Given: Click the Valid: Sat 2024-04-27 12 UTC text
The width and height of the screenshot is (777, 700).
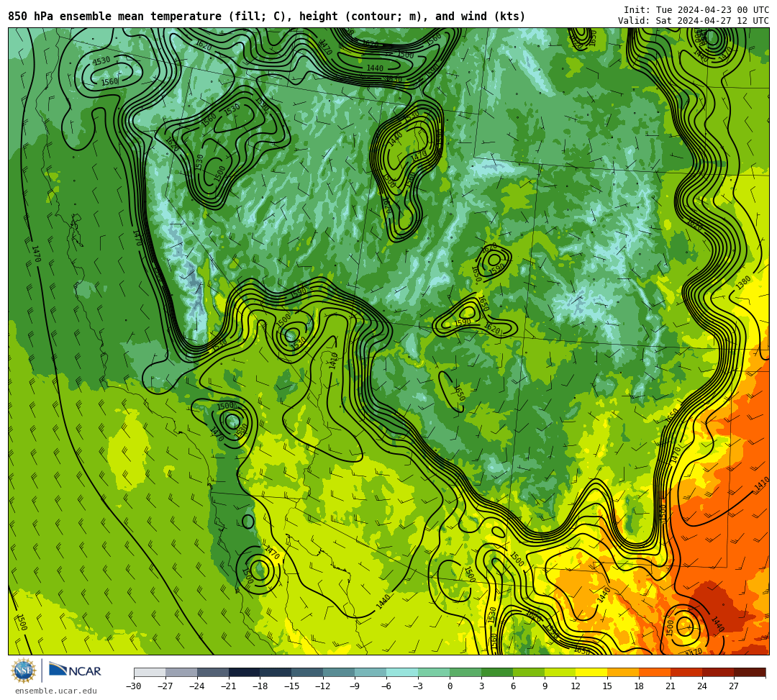Looking at the screenshot, I should coord(694,21).
